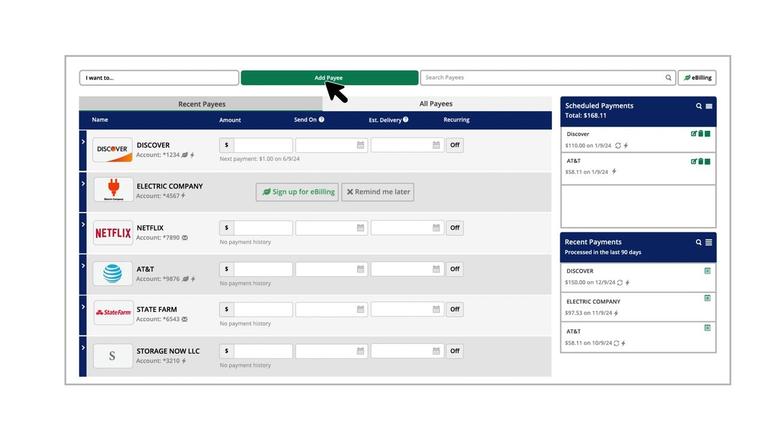Click the Netflix amount field
Screen dimensions: 768x432
click(x=263, y=228)
